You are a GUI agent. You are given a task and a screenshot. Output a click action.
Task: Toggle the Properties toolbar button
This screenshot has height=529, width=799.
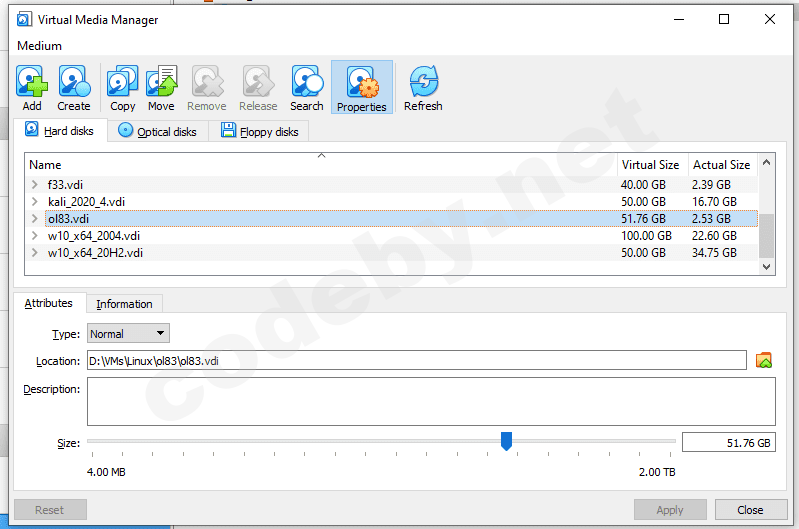coord(361,87)
